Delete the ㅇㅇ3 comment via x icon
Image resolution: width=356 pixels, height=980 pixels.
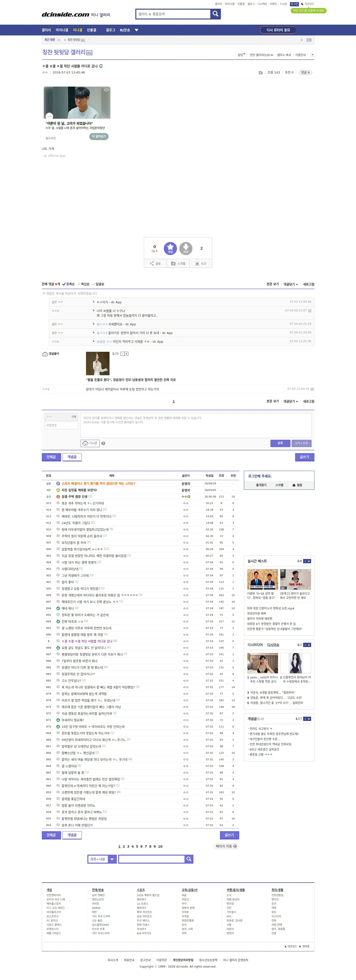coord(309,311)
